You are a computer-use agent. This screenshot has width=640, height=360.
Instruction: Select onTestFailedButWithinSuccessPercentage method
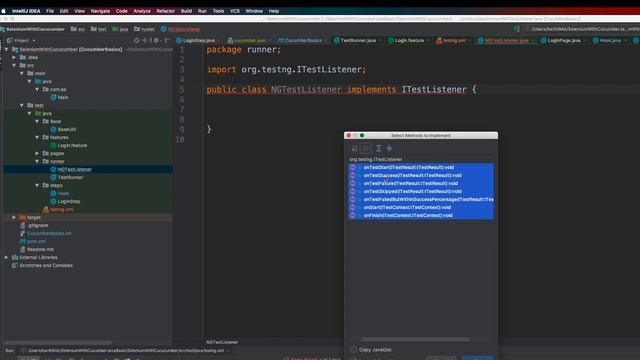click(x=421, y=200)
